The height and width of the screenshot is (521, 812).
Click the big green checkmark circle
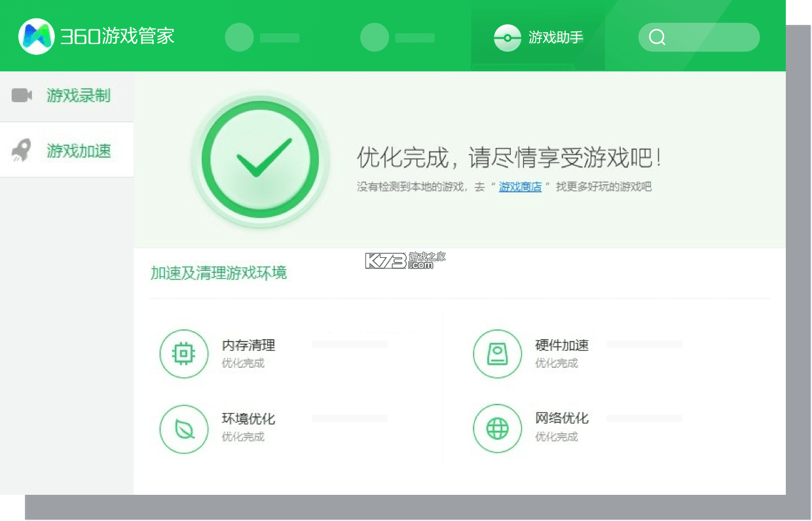click(260, 160)
